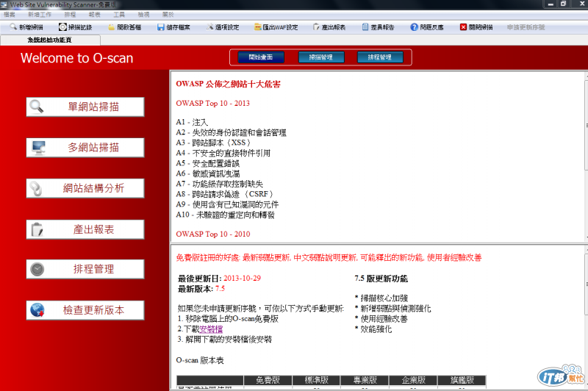The width and height of the screenshot is (588, 391).
Task: Open the 關於 menu
Action: coord(168,14)
